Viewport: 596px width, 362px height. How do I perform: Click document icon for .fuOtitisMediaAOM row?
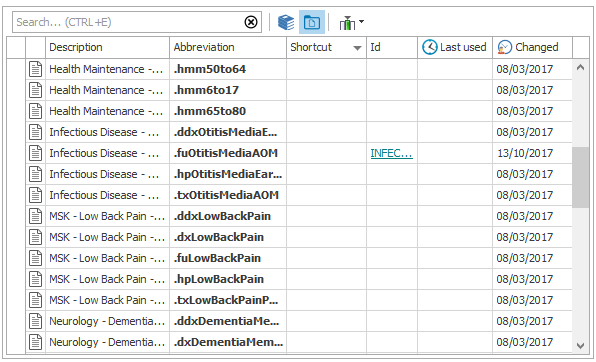[35, 153]
